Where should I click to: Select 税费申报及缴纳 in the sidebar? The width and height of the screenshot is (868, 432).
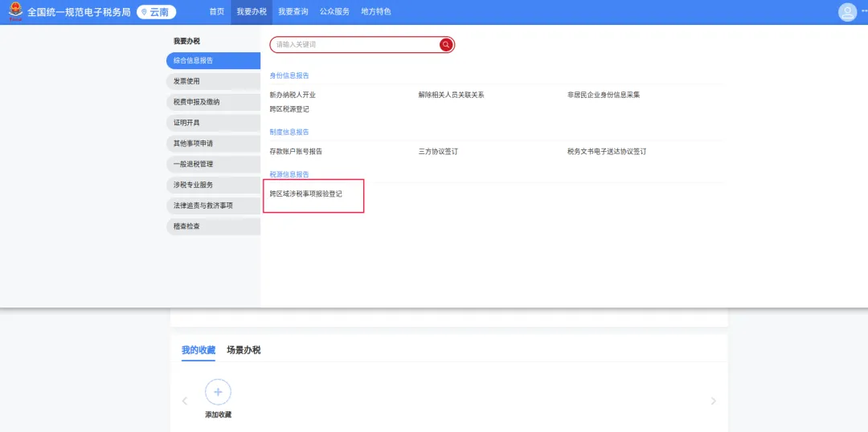(213, 102)
